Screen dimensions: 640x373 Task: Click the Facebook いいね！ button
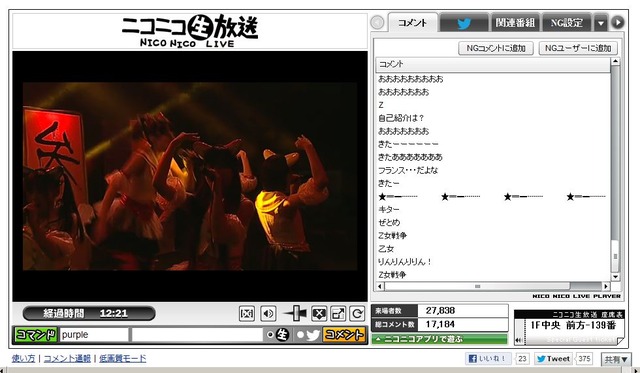click(488, 359)
